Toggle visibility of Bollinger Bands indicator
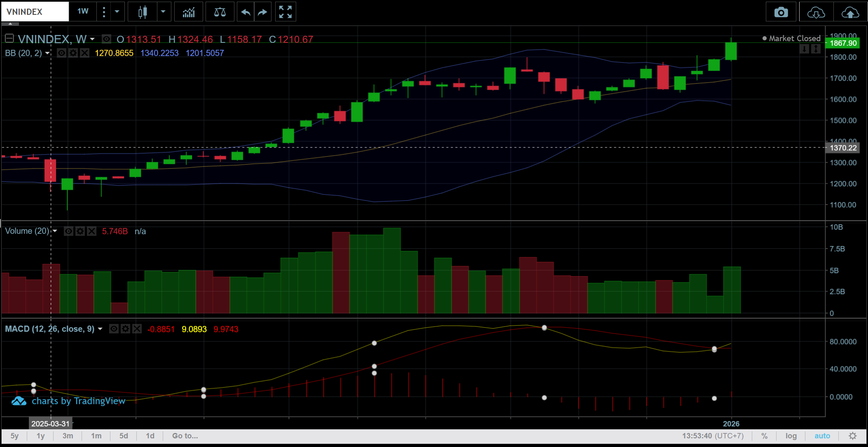The width and height of the screenshot is (868, 447). (x=61, y=53)
